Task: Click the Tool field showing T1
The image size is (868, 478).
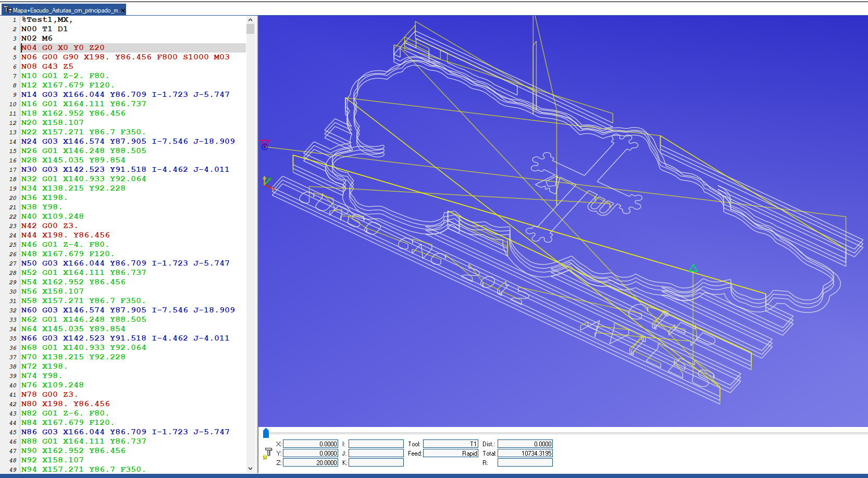Action: (450, 444)
